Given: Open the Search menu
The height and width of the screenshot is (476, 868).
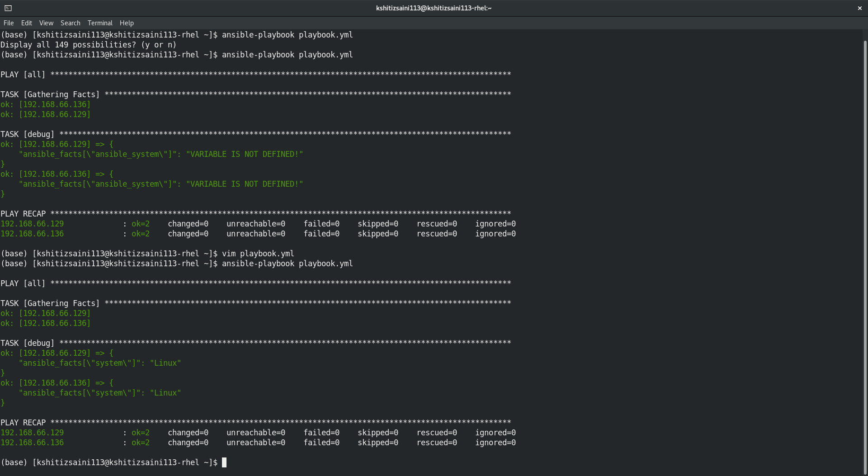Looking at the screenshot, I should [70, 23].
